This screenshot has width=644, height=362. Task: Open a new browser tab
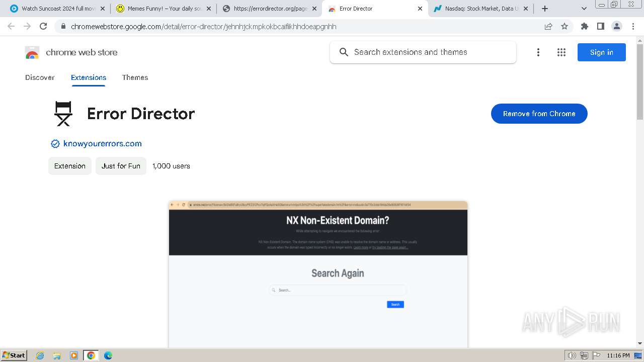point(545,9)
